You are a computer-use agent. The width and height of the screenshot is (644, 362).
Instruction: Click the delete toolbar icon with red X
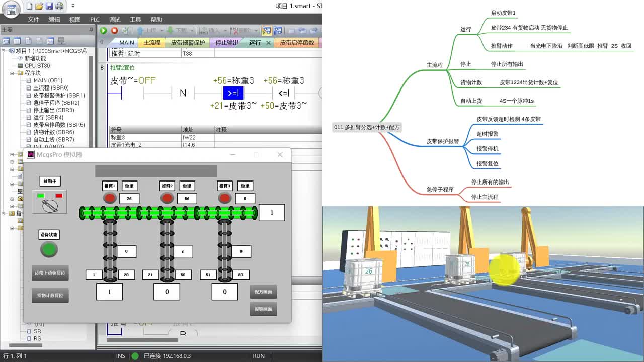pos(234,31)
